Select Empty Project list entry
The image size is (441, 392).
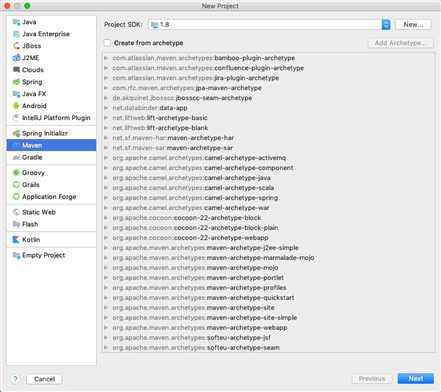pyautogui.click(x=51, y=255)
